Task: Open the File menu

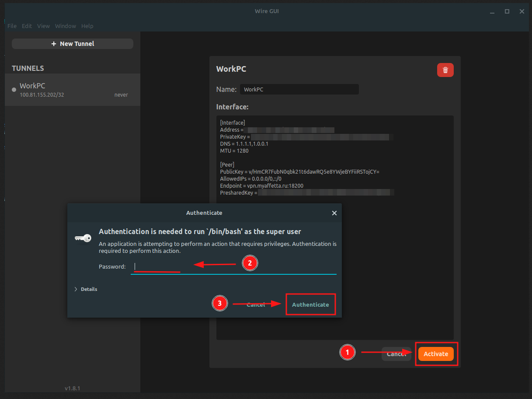Action: pos(12,26)
